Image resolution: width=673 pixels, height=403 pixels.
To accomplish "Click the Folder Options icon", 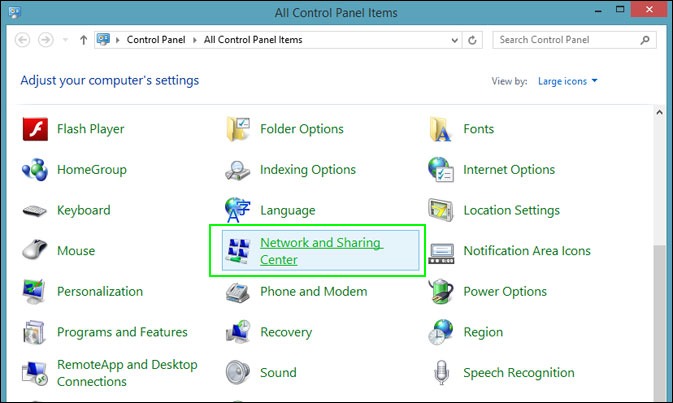I will [x=238, y=129].
